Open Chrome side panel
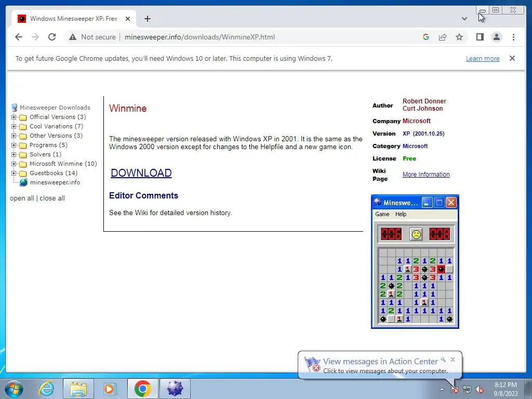The image size is (532, 399). (x=480, y=37)
